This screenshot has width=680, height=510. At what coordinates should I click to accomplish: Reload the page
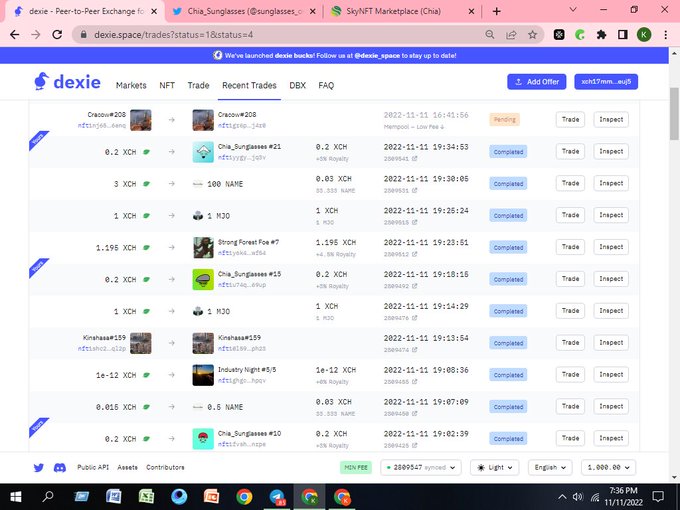pyautogui.click(x=57, y=35)
